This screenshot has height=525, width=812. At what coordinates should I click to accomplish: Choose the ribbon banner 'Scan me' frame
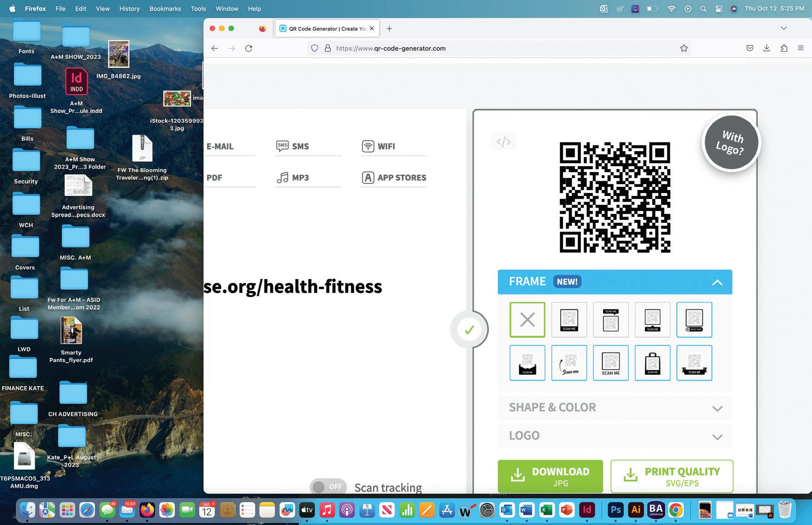click(x=694, y=363)
